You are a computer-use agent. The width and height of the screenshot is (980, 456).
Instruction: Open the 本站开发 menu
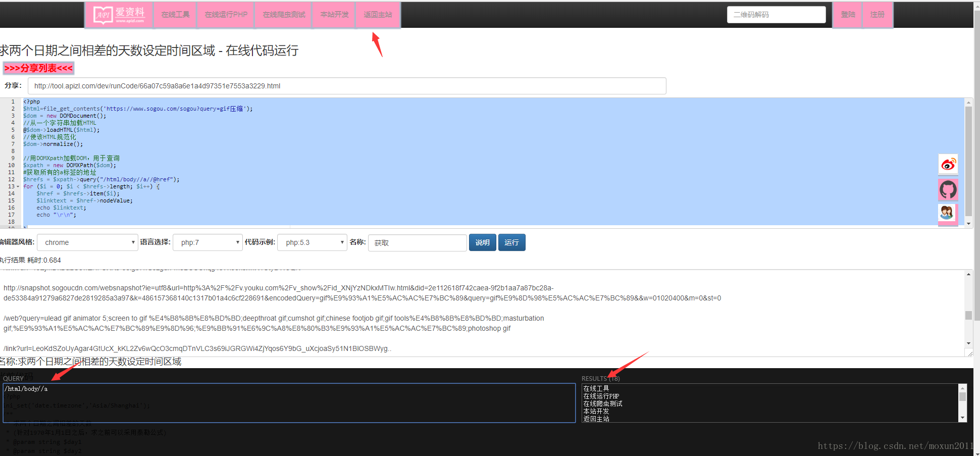tap(335, 15)
